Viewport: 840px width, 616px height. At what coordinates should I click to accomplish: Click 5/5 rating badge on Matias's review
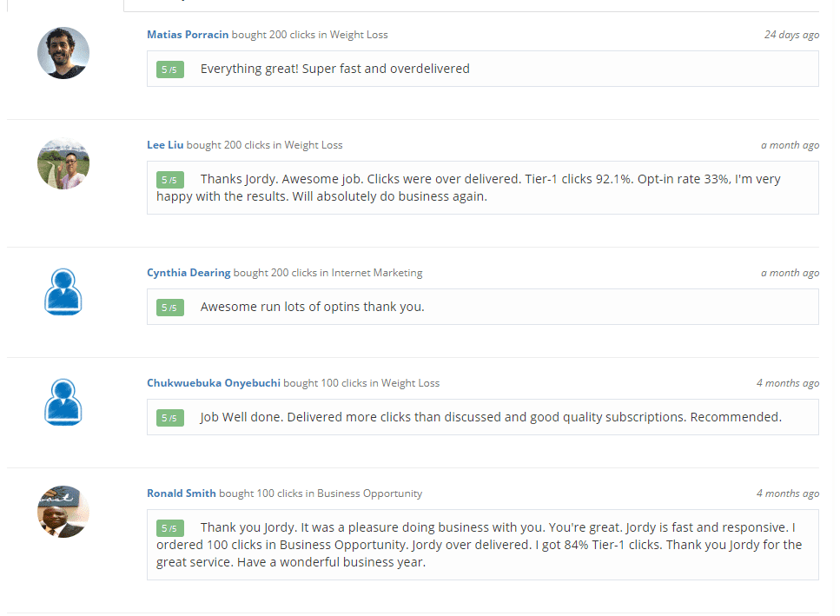tap(169, 70)
